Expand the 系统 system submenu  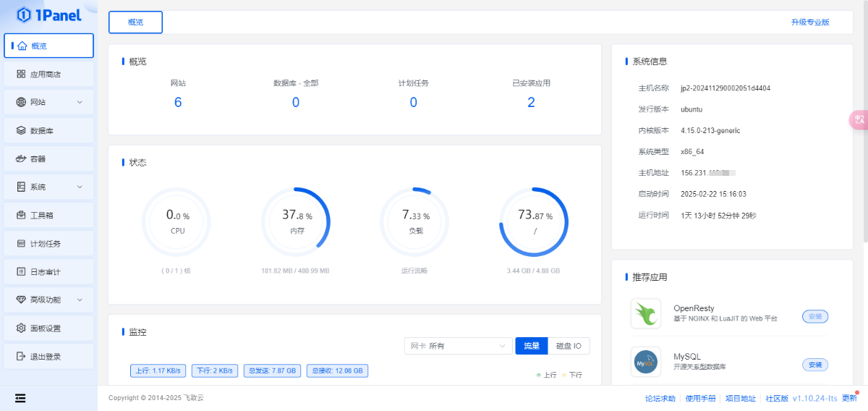(80, 187)
